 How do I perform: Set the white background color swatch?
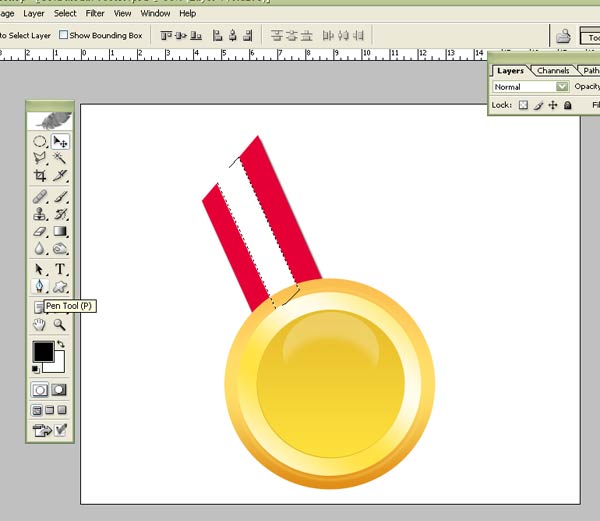[57, 365]
